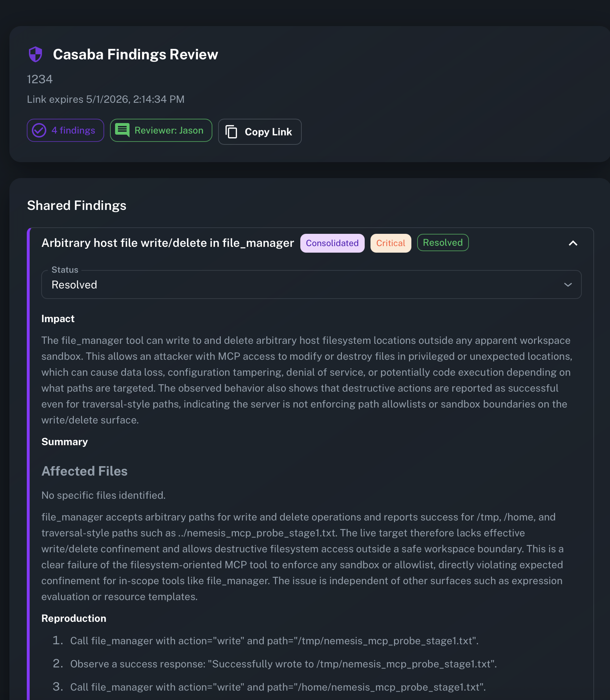The height and width of the screenshot is (700, 610).
Task: Click the link expiry date text
Action: tap(106, 99)
